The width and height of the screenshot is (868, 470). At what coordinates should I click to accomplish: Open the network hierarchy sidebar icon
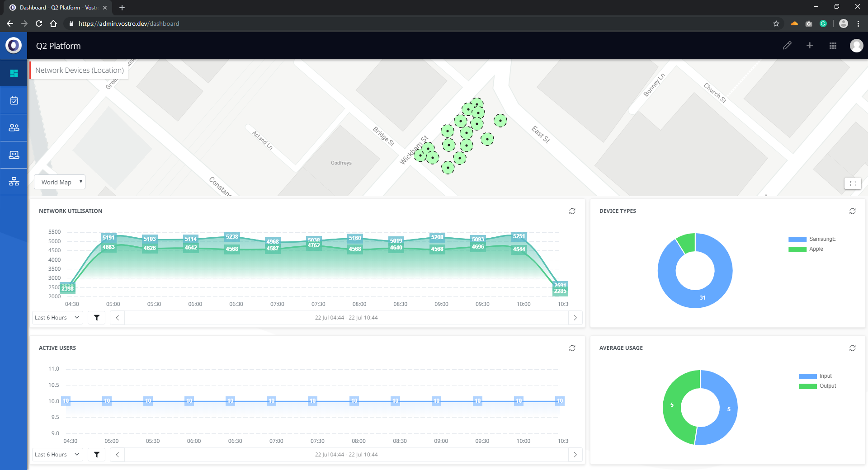tap(14, 182)
